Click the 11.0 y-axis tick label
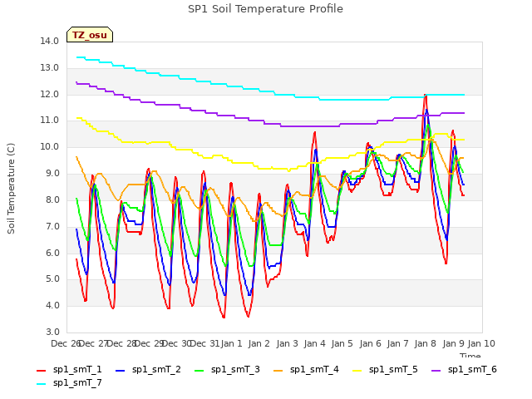 [x=50, y=120]
